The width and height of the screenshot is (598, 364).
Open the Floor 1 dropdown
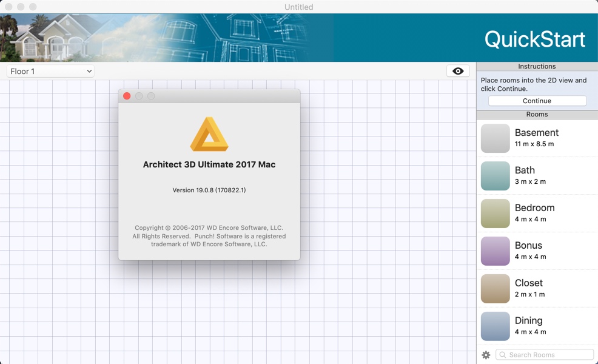(50, 72)
